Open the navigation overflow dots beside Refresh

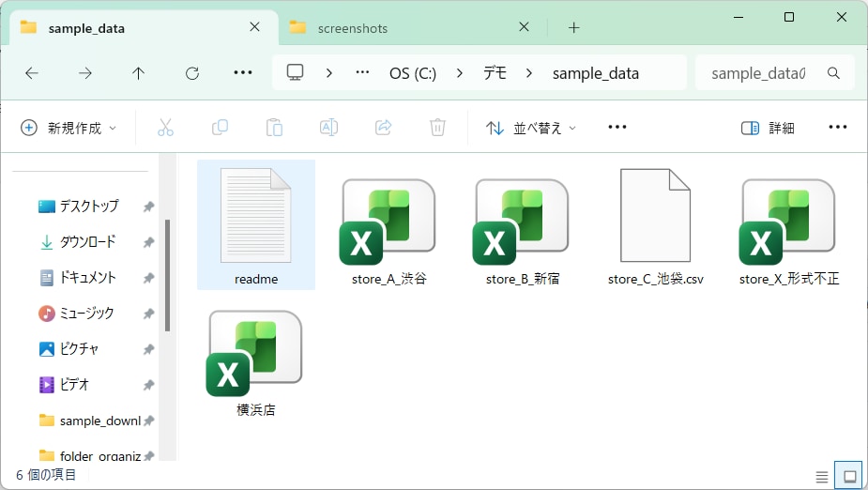click(x=243, y=72)
